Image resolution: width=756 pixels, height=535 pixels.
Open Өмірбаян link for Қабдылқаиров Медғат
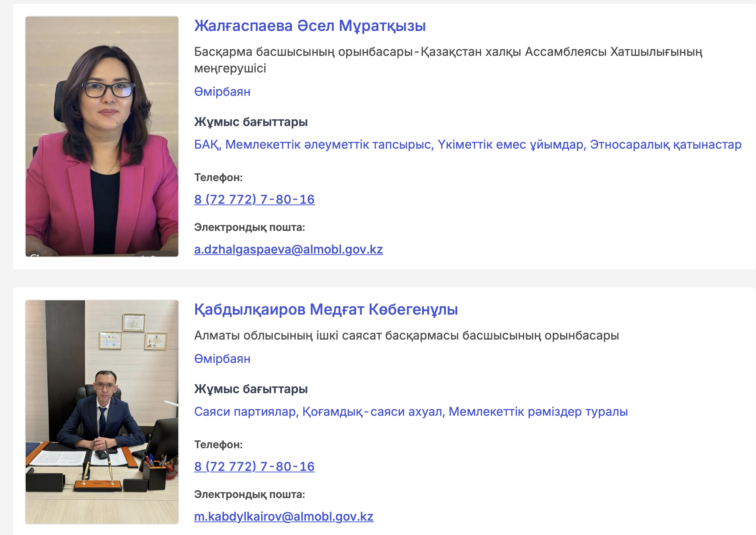(x=222, y=359)
